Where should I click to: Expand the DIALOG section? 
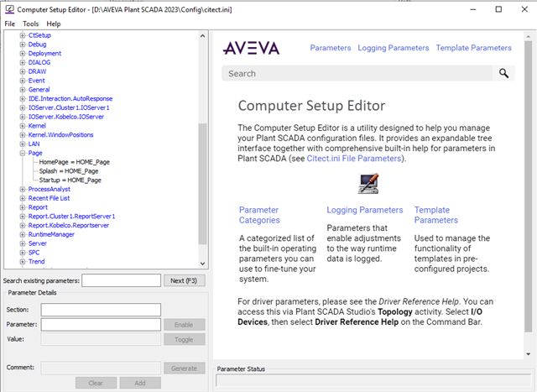point(23,62)
